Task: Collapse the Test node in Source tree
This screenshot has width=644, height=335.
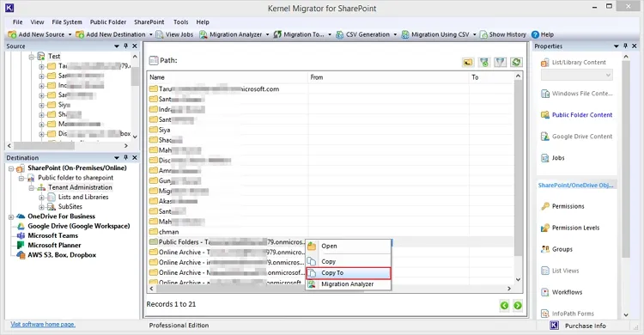Action: click(32, 57)
